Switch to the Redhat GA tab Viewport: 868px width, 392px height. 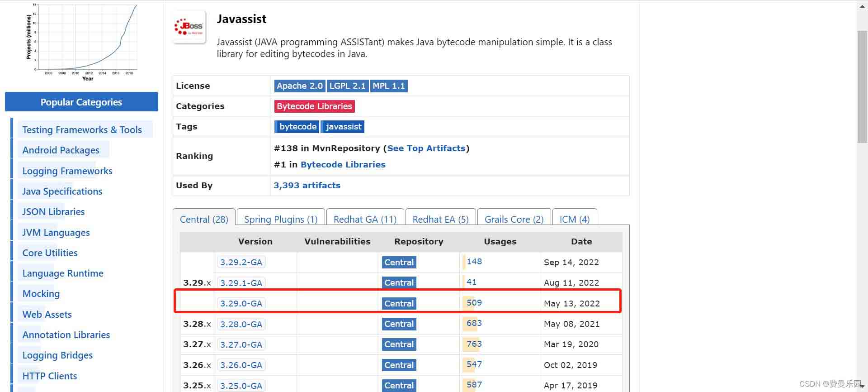[365, 220]
